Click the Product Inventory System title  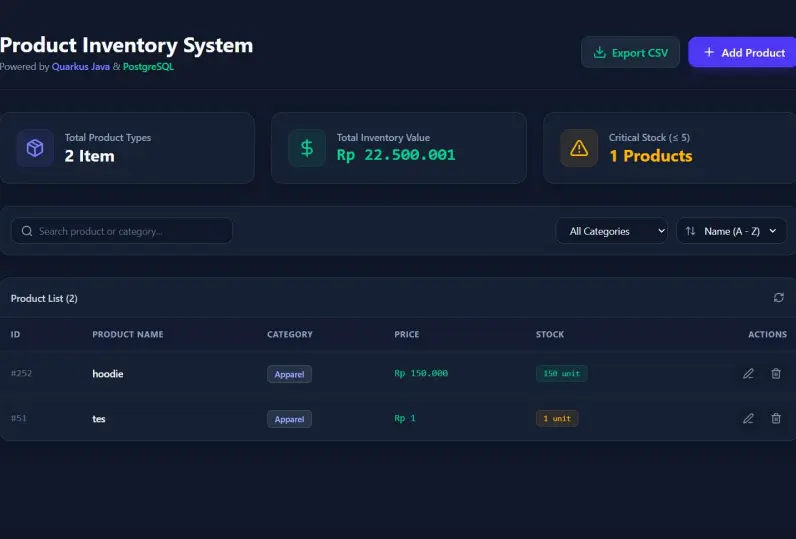tap(126, 45)
